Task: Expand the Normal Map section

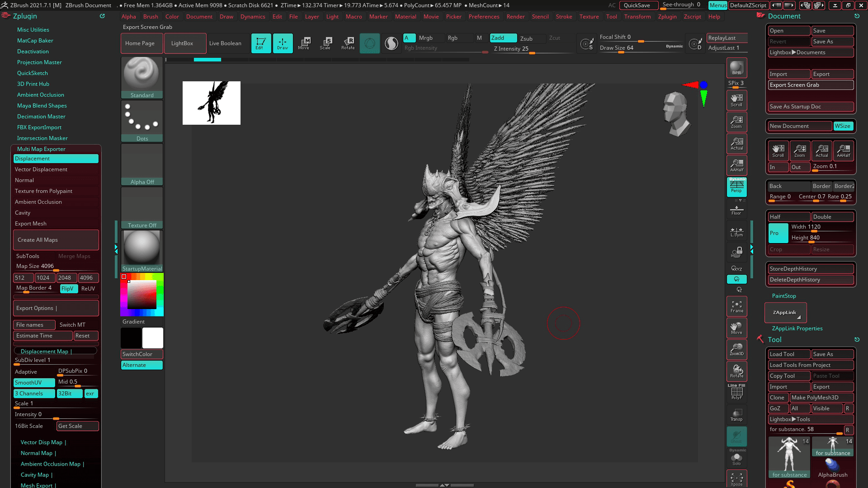Action: [x=38, y=453]
